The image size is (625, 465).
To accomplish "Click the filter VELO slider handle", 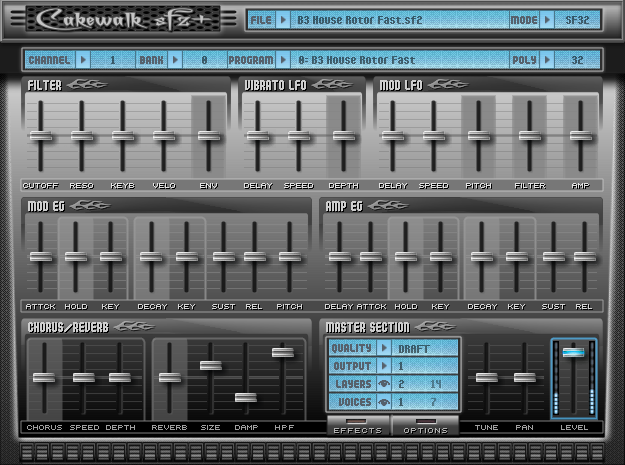I will [164, 136].
